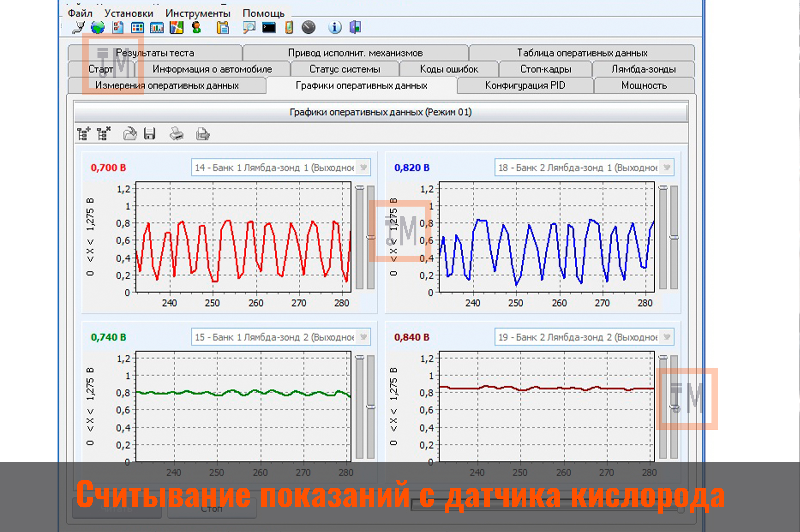Click the open folder icon in graphs toolbar
The image size is (800, 532).
tap(130, 134)
